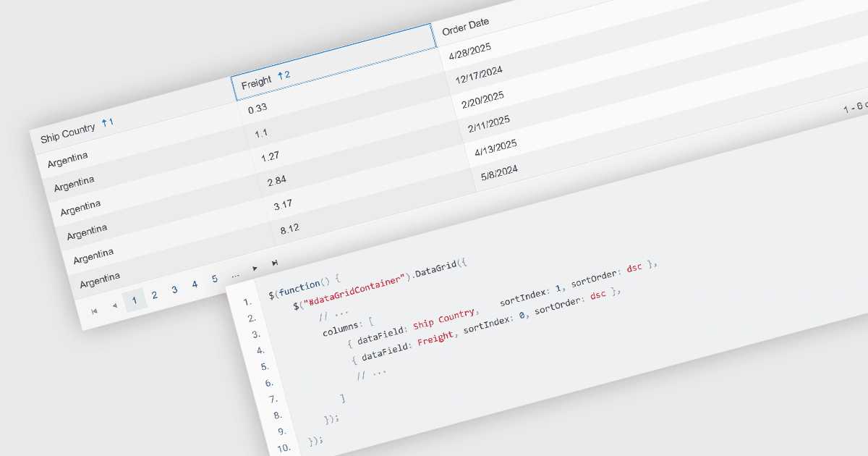Image resolution: width=868 pixels, height=456 pixels.
Task: Click the order date 5/8/2024
Action: pos(499,172)
